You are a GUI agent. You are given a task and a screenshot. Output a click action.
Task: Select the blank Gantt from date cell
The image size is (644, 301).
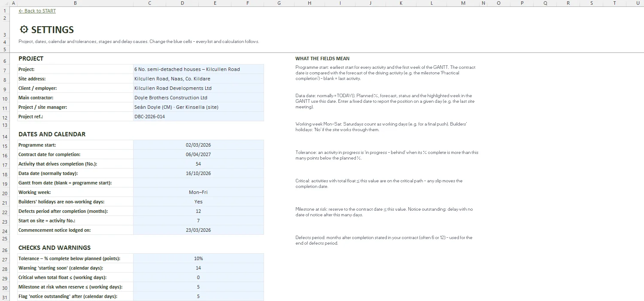198,183
